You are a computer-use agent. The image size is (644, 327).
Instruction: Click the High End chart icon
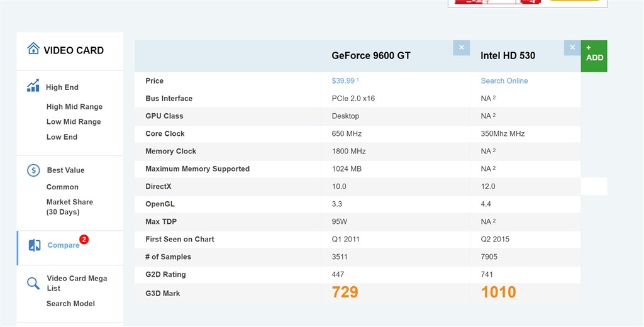click(x=33, y=86)
